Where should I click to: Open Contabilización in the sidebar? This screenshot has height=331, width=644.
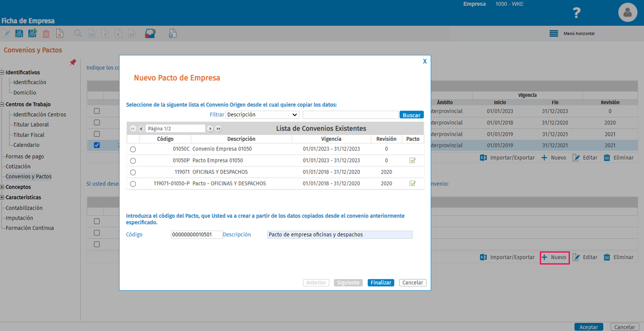24,208
